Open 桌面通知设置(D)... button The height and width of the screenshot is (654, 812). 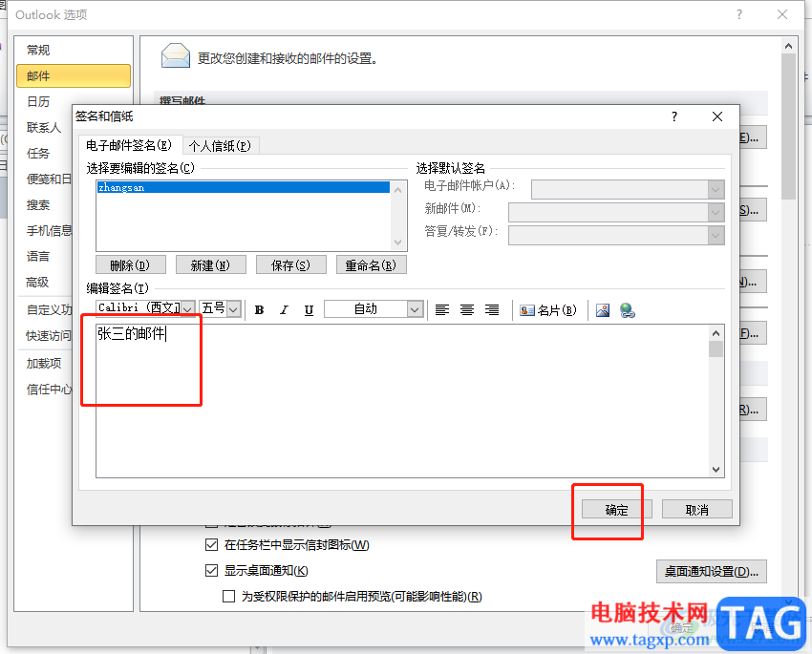coord(712,572)
